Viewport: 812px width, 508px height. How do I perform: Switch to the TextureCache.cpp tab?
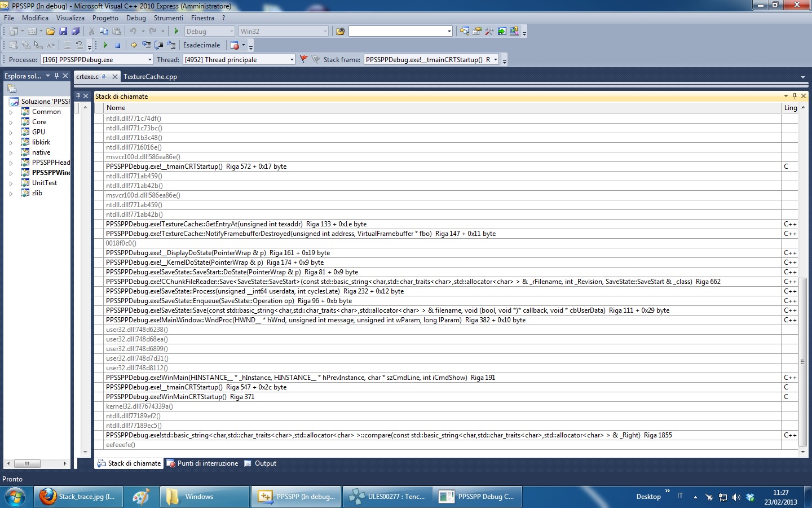pos(150,77)
